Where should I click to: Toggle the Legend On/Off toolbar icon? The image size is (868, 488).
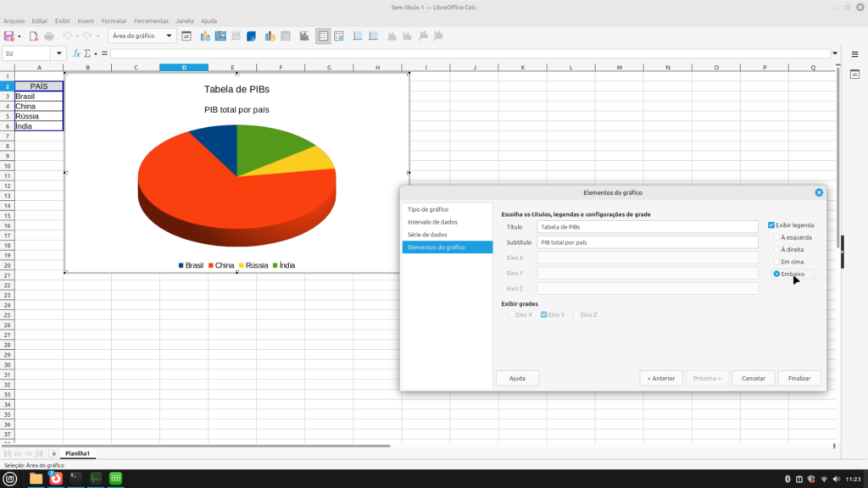(x=323, y=36)
